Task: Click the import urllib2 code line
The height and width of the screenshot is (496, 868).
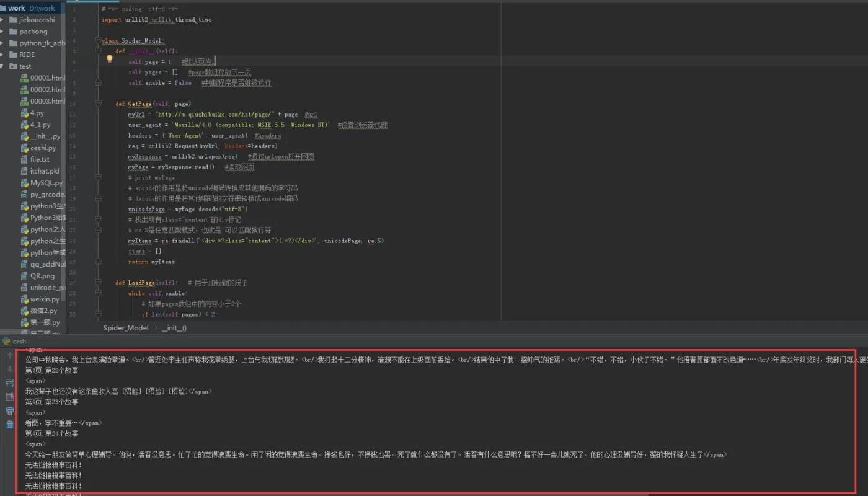Action: click(x=157, y=20)
